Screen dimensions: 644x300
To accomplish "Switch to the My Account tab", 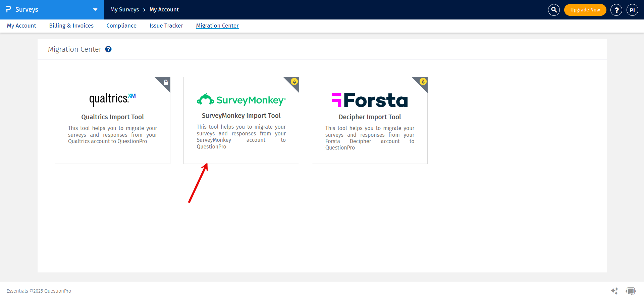I will click(x=21, y=26).
